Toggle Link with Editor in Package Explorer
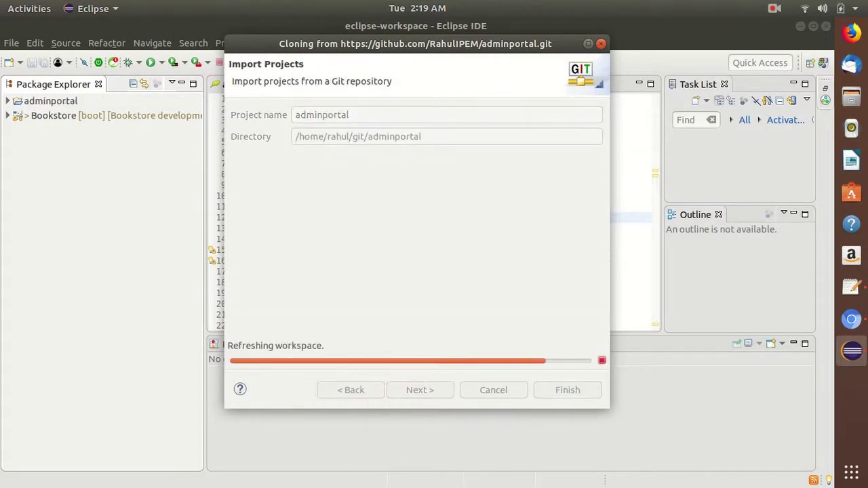868x488 pixels. (x=144, y=83)
